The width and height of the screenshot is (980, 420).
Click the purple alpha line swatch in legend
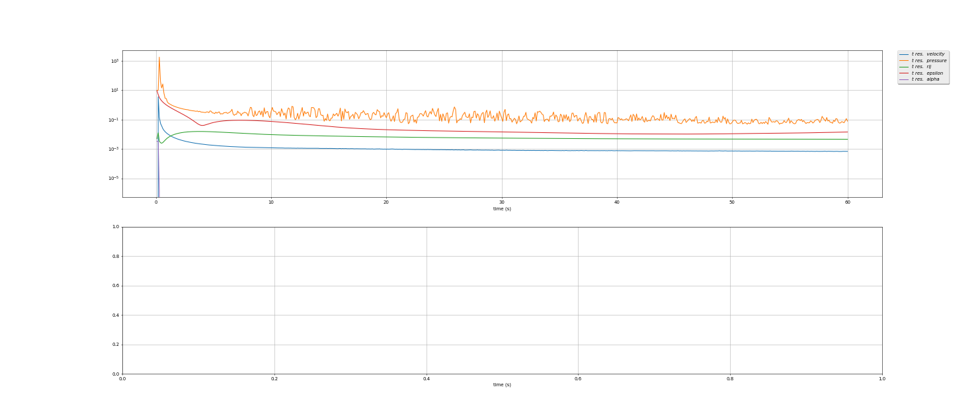pos(904,79)
